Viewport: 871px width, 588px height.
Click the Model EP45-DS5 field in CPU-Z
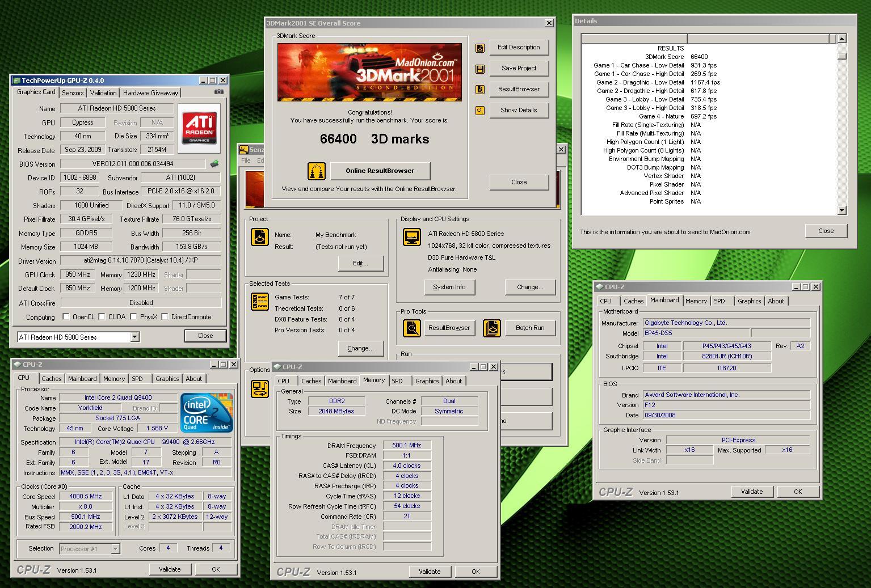pyautogui.click(x=696, y=333)
